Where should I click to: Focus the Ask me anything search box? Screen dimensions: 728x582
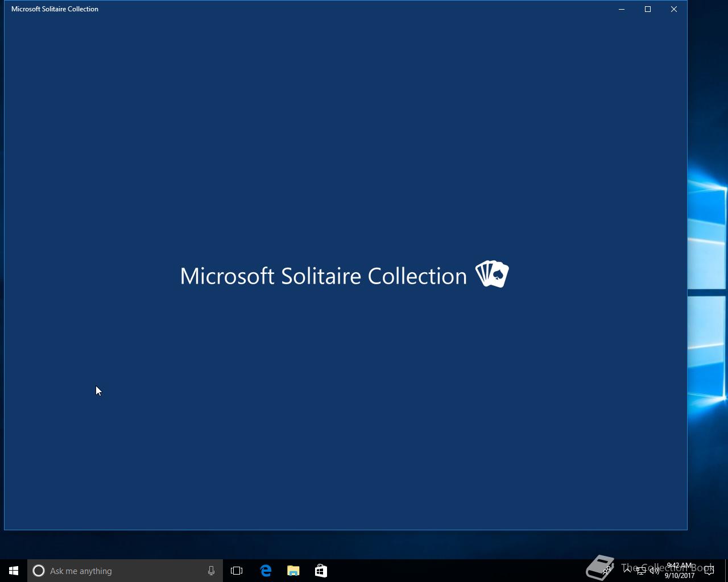(125, 571)
